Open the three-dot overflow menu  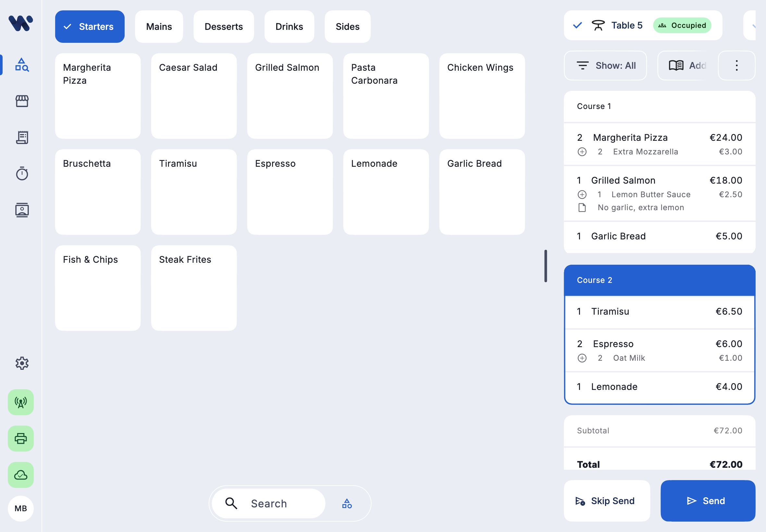[x=736, y=65]
